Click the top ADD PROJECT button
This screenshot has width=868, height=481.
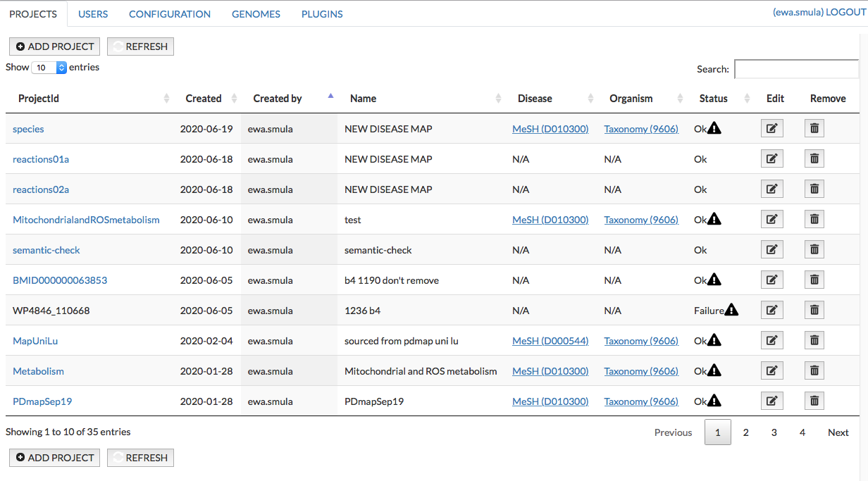(x=54, y=46)
